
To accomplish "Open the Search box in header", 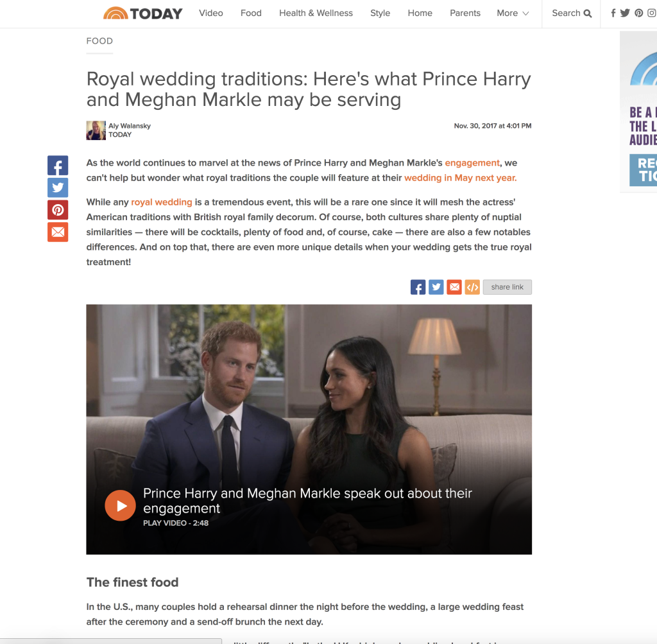I will tap(572, 13).
